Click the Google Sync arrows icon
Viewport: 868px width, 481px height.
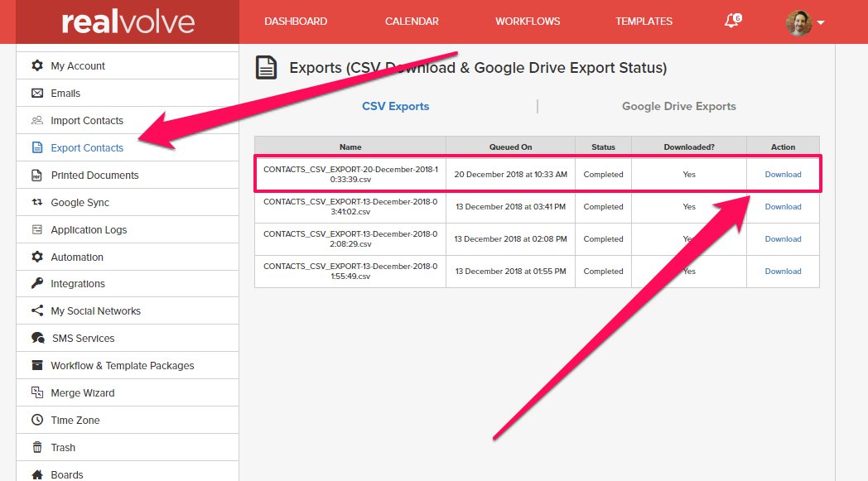pyautogui.click(x=37, y=203)
